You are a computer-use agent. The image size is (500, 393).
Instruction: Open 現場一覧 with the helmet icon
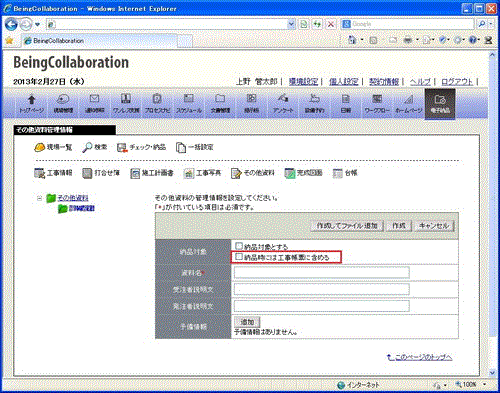tap(53, 147)
